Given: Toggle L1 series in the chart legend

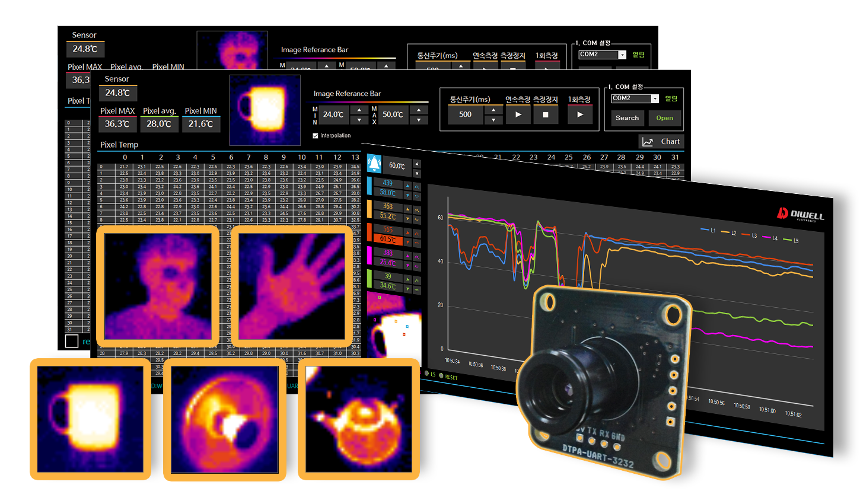Looking at the screenshot, I should pyautogui.click(x=708, y=230).
